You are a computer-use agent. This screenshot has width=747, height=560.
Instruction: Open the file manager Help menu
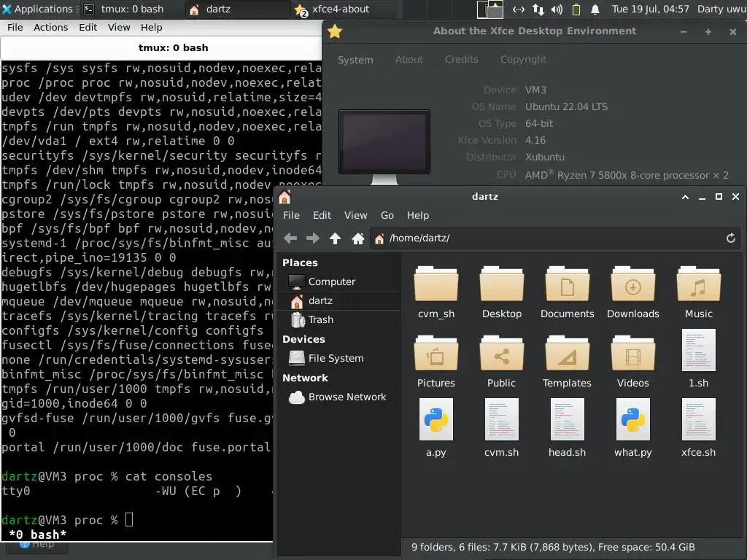pos(418,215)
